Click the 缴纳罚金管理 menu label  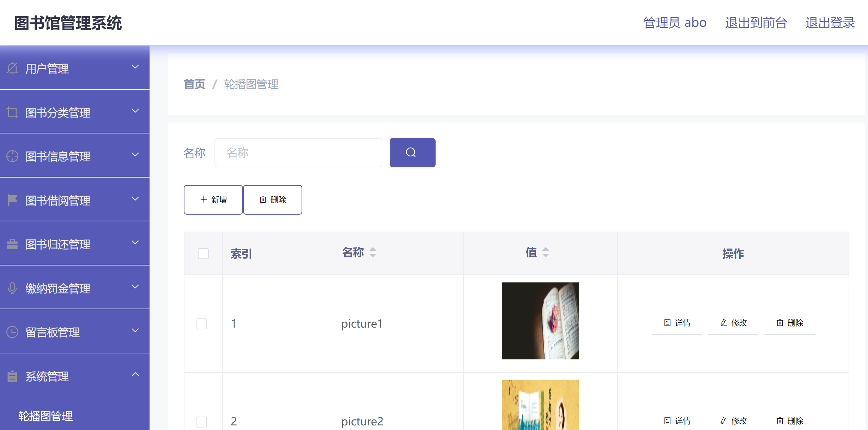pos(58,288)
